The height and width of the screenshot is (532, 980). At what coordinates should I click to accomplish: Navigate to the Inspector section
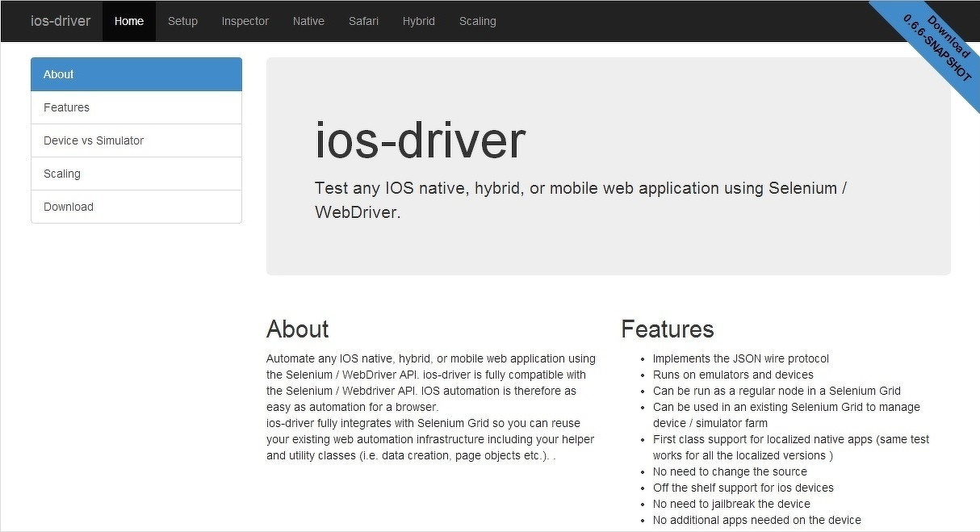[x=245, y=21]
